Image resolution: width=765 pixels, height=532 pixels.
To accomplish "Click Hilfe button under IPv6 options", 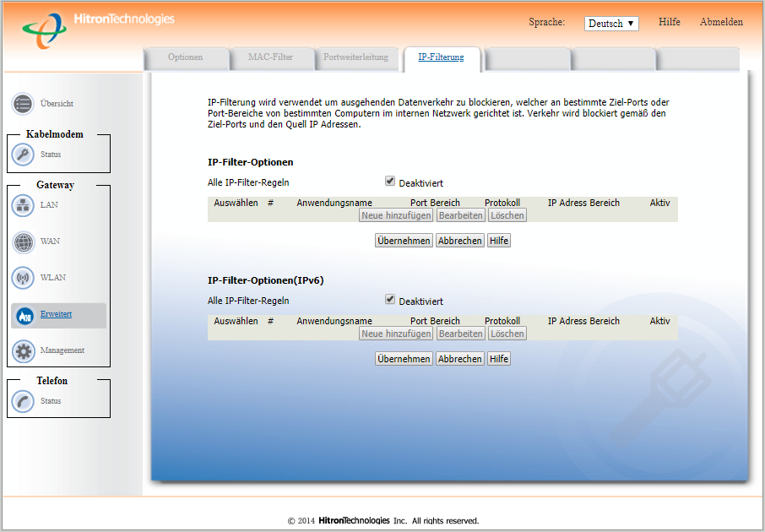I will [499, 359].
